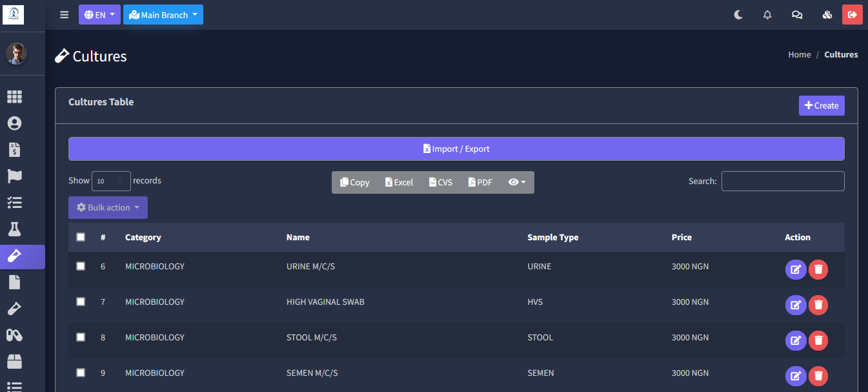Select checkbox for HIGH VAGINAL SWAB row

(x=81, y=302)
